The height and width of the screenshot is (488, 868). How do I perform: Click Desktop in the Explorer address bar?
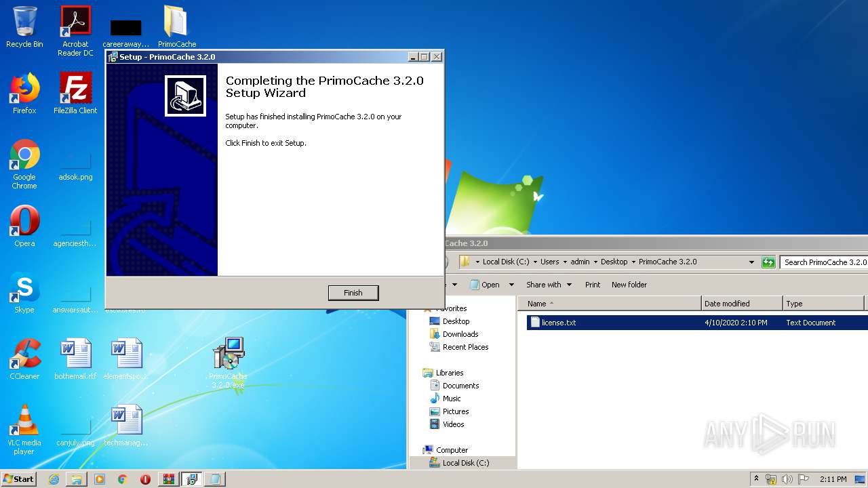(x=614, y=262)
